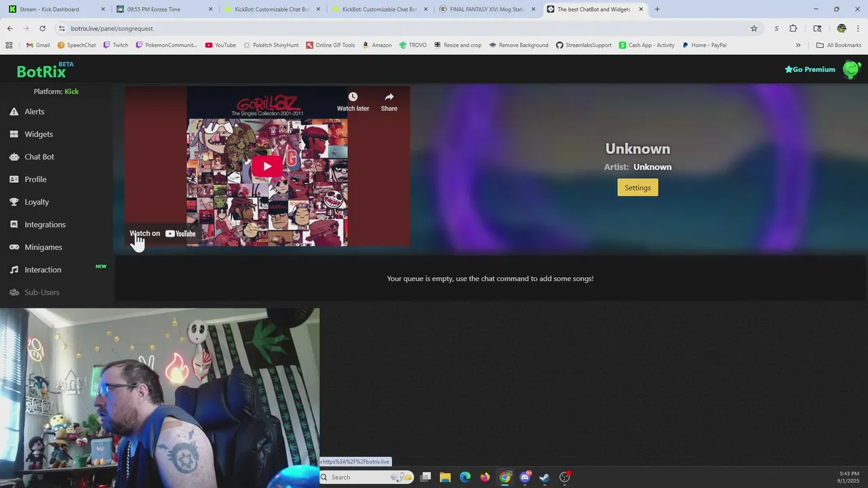
Task: Open the Sub-Users people icon
Action: tap(14, 292)
